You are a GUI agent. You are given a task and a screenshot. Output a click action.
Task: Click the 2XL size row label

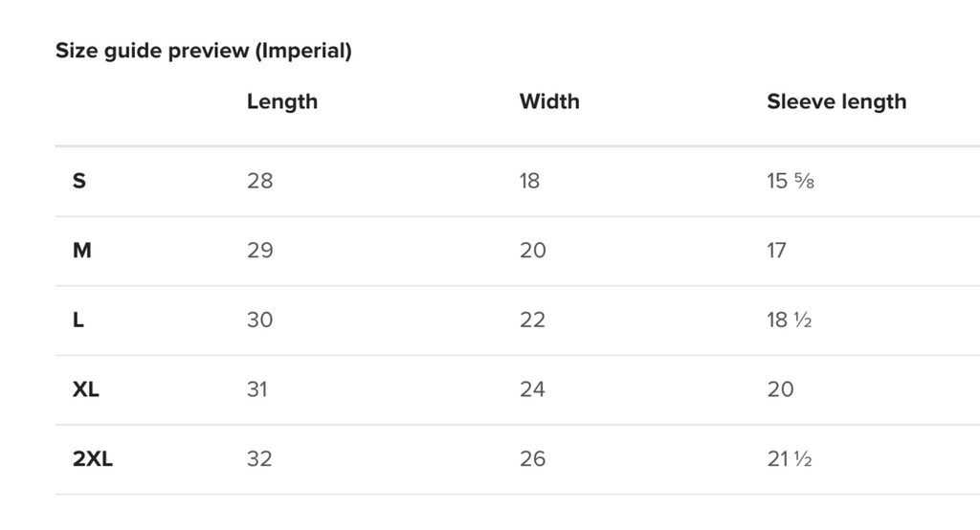(x=93, y=459)
